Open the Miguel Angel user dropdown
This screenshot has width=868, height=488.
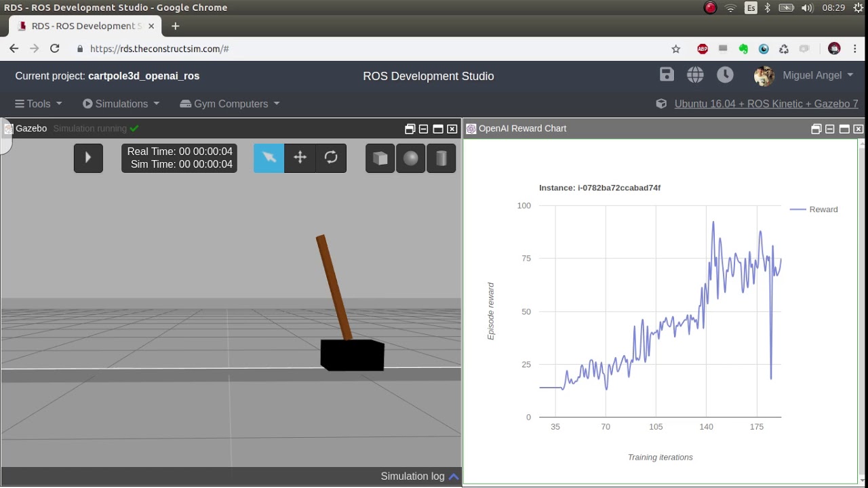(818, 75)
